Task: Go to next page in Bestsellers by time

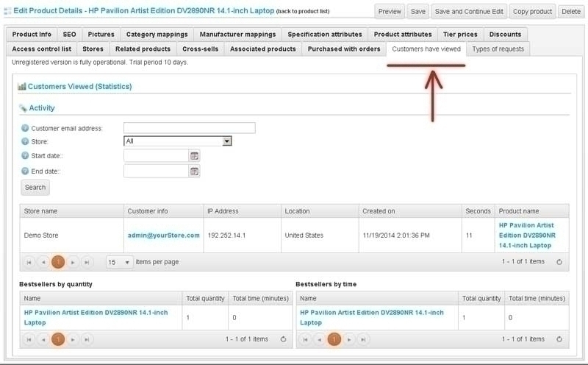Action: (x=348, y=339)
